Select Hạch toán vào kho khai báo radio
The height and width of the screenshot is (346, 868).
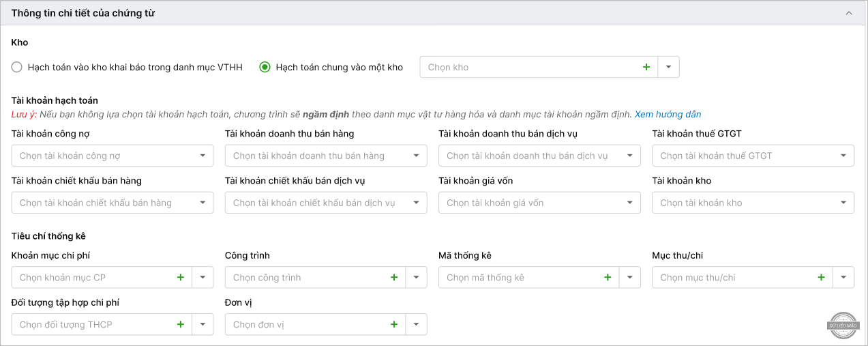pyautogui.click(x=17, y=67)
